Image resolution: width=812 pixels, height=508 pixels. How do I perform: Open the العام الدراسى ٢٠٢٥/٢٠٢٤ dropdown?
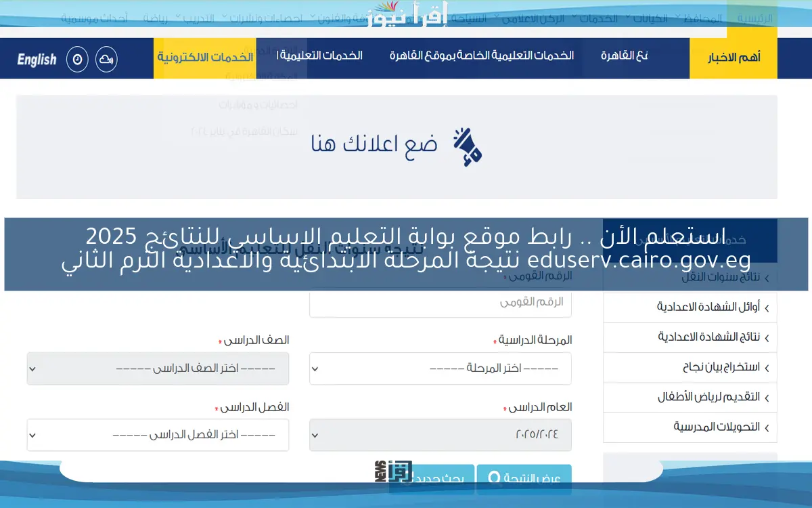(x=441, y=435)
